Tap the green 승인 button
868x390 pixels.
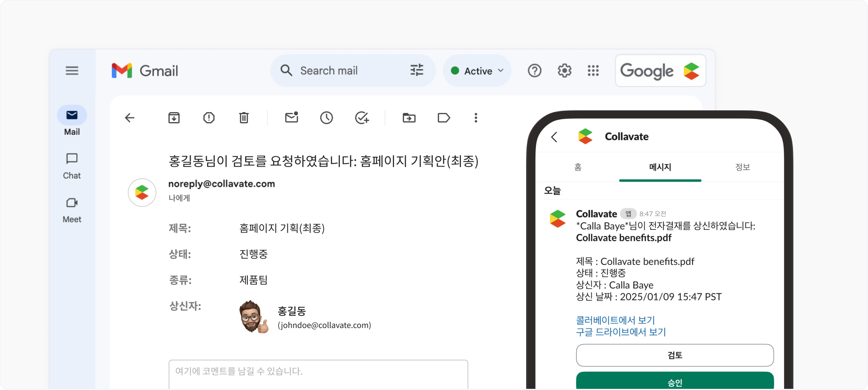[675, 380]
